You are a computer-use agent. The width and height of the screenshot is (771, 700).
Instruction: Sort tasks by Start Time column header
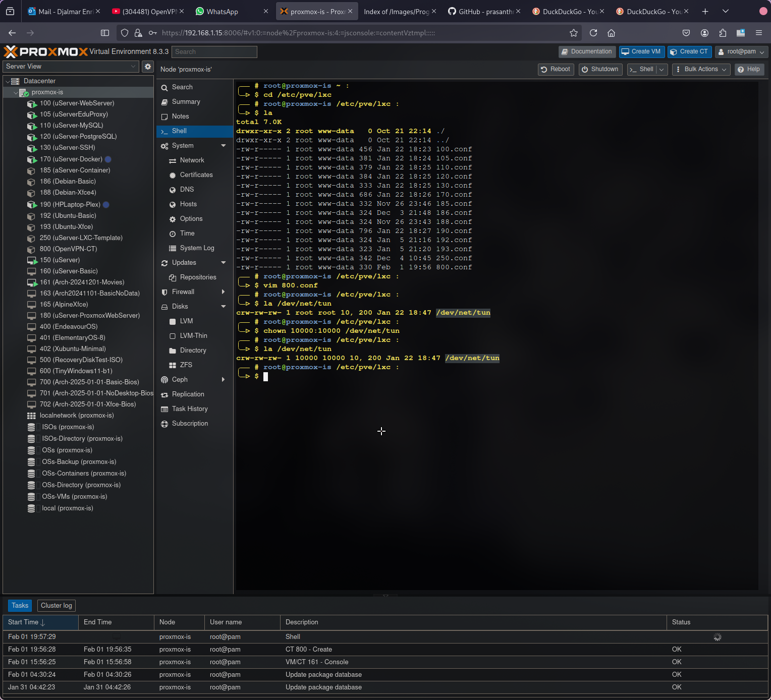(24, 622)
